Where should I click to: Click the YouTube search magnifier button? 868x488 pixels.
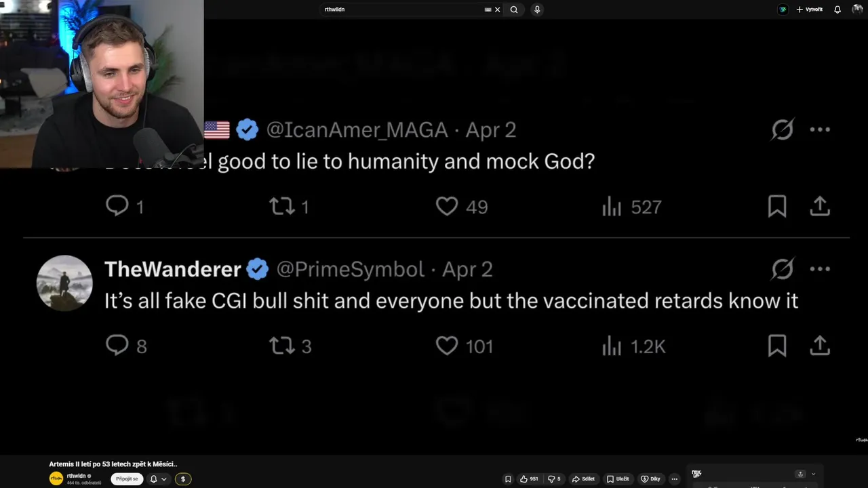[x=514, y=9]
